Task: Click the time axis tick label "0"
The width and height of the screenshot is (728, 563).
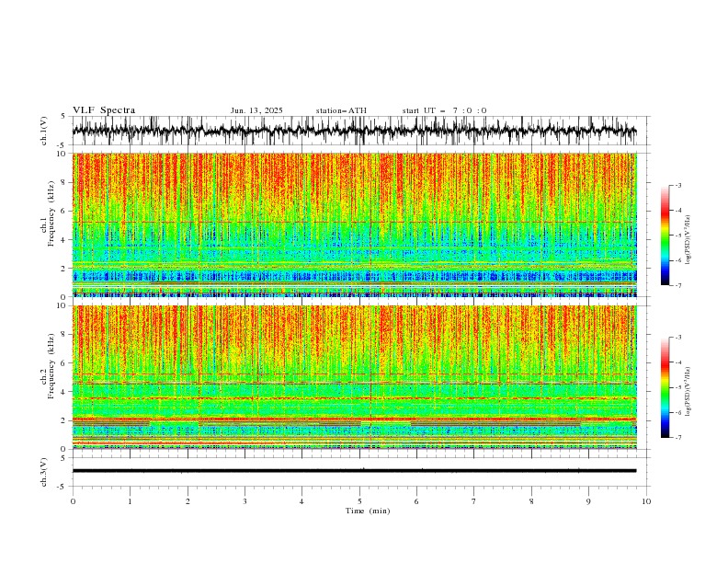Action: point(73,501)
